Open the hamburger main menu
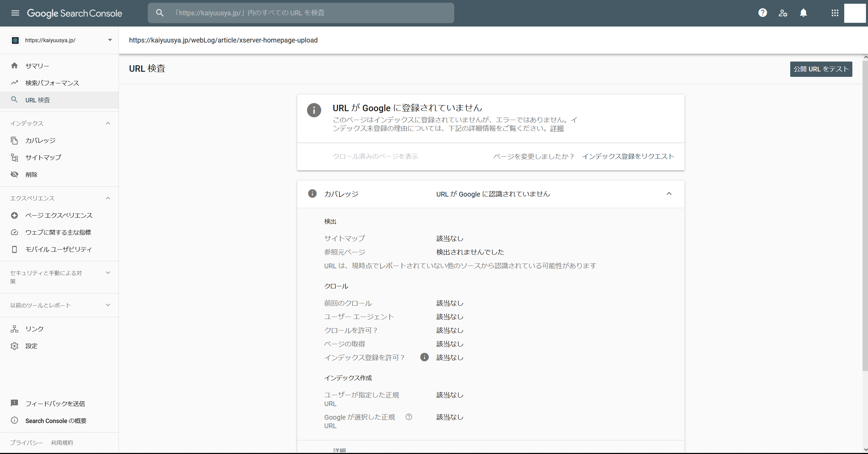Image resolution: width=868 pixels, height=454 pixels. tap(15, 13)
